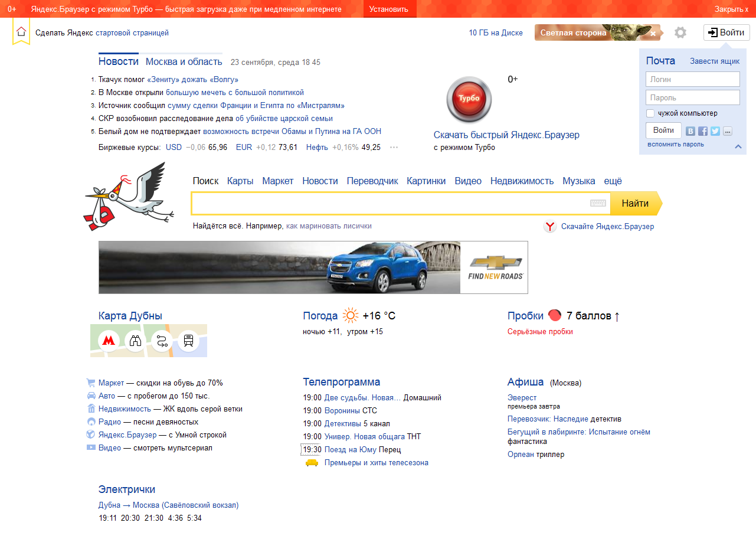Open the Телепрограмма heading link
The width and height of the screenshot is (756, 552).
(342, 382)
